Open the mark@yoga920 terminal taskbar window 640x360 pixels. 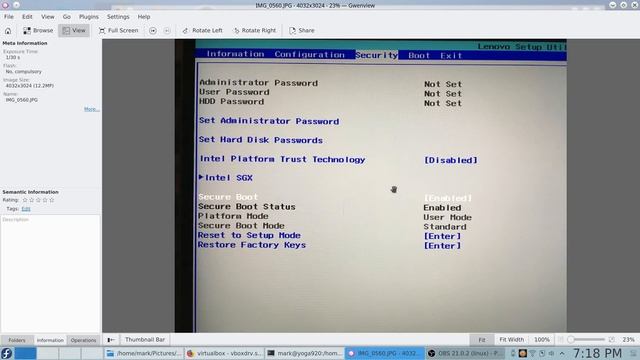(x=304, y=353)
